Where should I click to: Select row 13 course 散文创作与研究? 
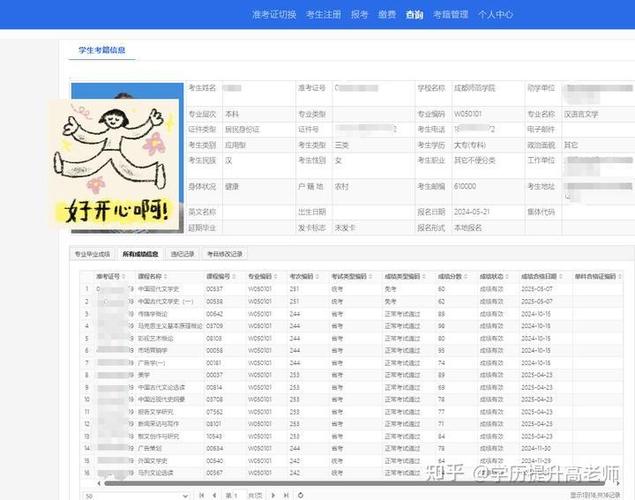point(158,436)
